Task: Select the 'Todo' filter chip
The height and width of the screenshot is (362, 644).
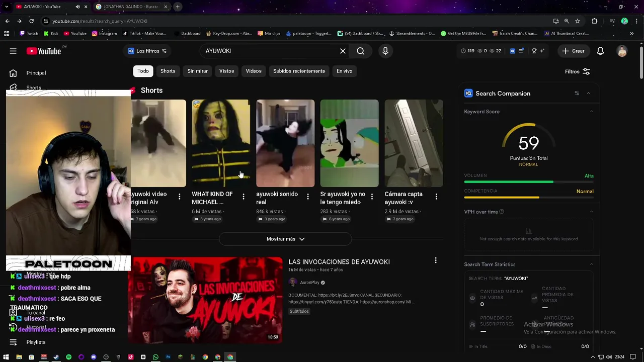Action: (143, 71)
